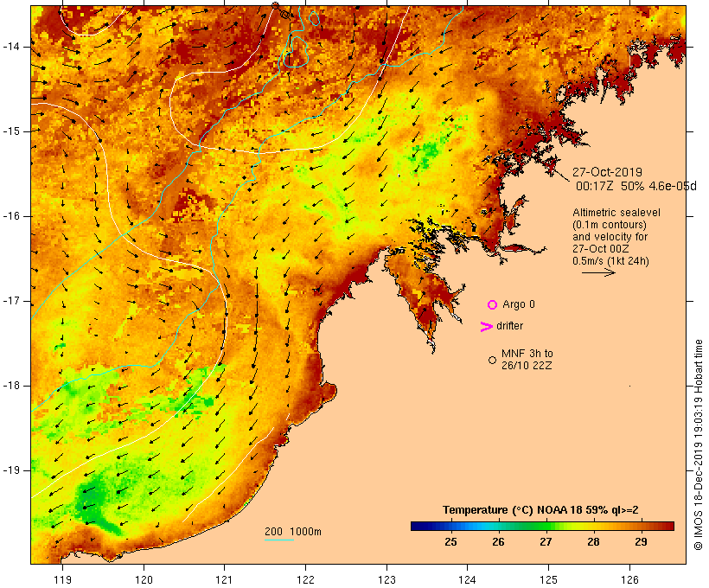
Task: Click the MNF ship track circles at top
Action: click(280, 10)
